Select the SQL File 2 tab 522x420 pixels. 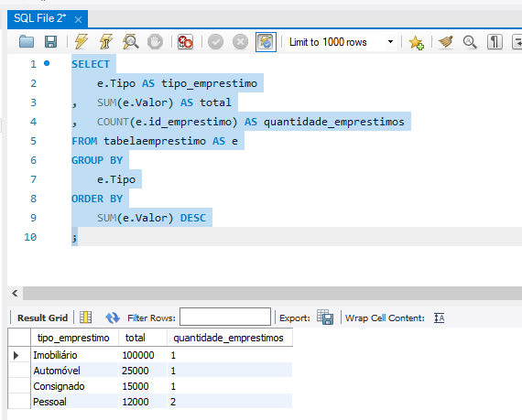tap(40, 18)
